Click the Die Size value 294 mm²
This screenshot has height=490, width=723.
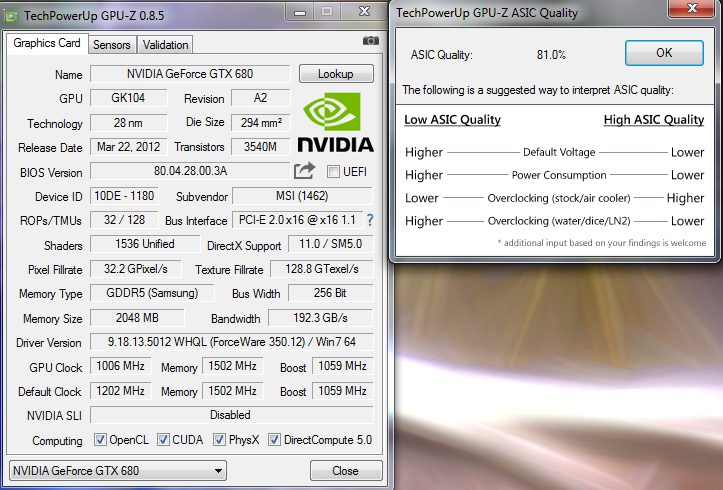point(261,123)
